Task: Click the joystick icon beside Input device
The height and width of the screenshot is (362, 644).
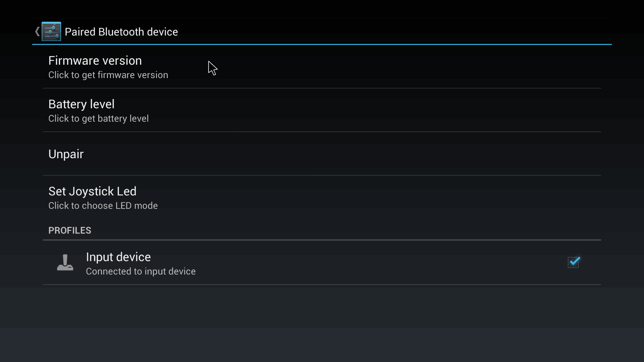Action: (x=65, y=262)
